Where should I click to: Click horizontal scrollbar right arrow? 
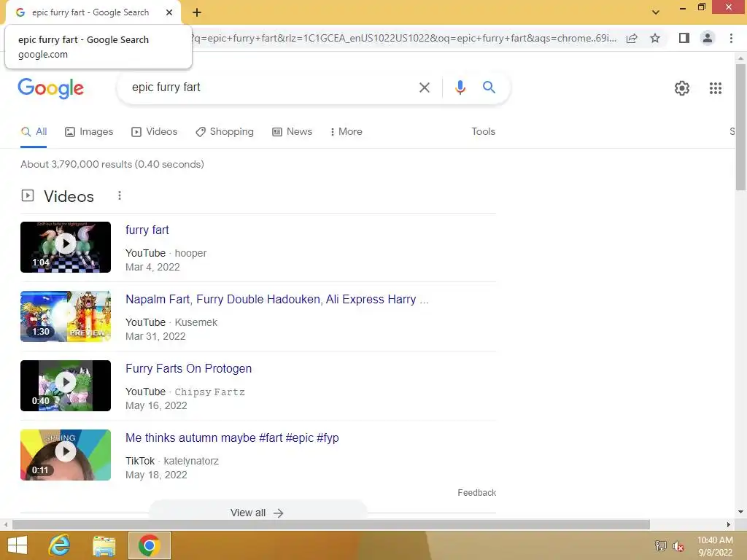tap(729, 525)
